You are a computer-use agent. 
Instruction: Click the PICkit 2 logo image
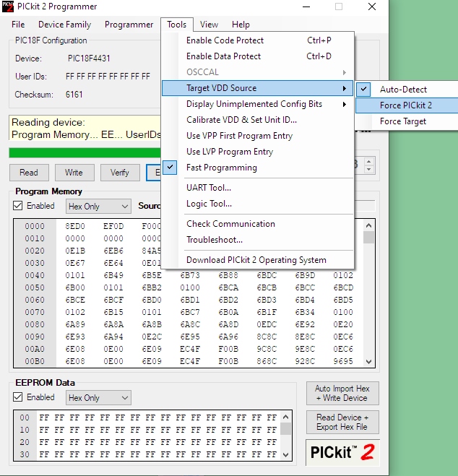[x=342, y=452]
